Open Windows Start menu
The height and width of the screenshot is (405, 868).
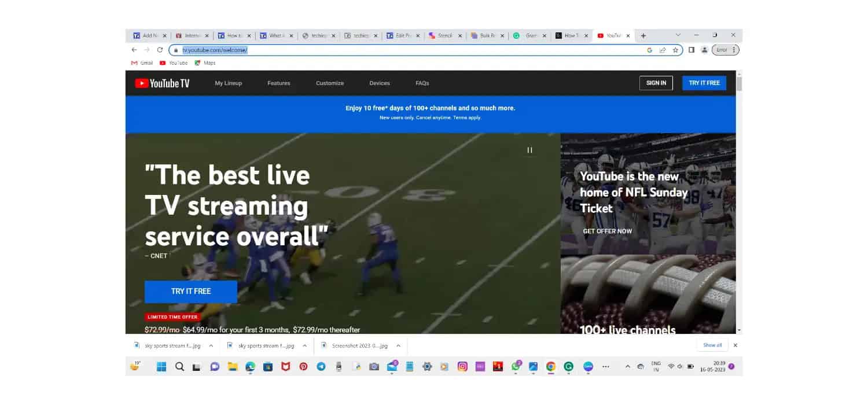[161, 366]
